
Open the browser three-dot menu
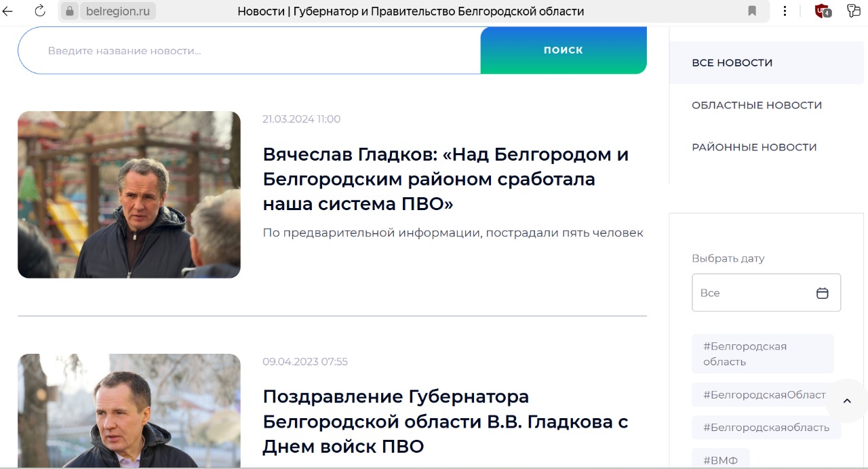click(x=785, y=11)
